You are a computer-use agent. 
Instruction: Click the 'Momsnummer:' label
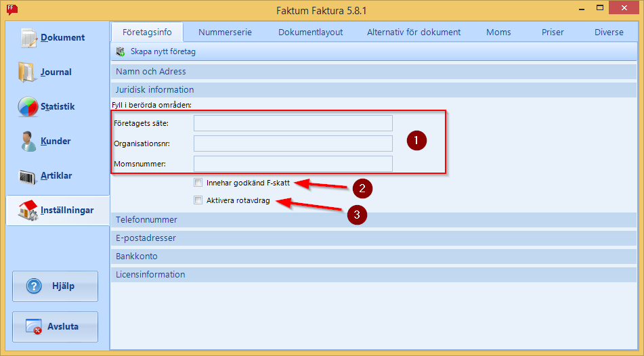coord(139,164)
